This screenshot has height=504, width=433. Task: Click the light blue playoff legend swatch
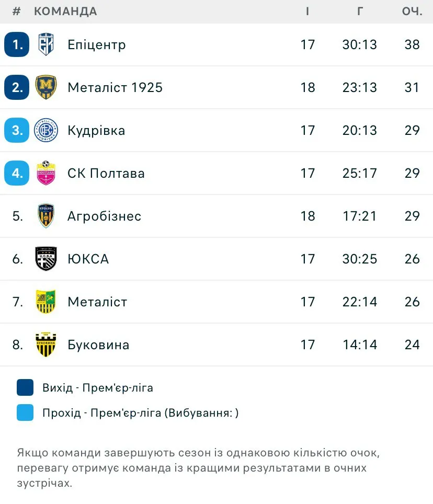pyautogui.click(x=25, y=413)
